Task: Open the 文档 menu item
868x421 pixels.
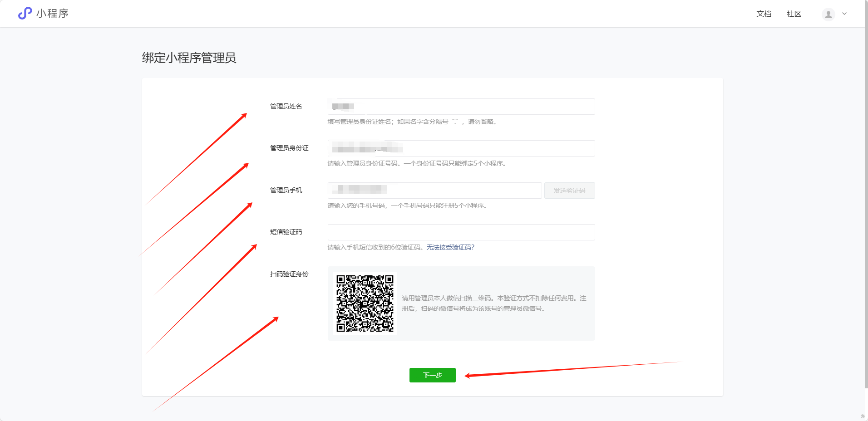Action: 764,14
